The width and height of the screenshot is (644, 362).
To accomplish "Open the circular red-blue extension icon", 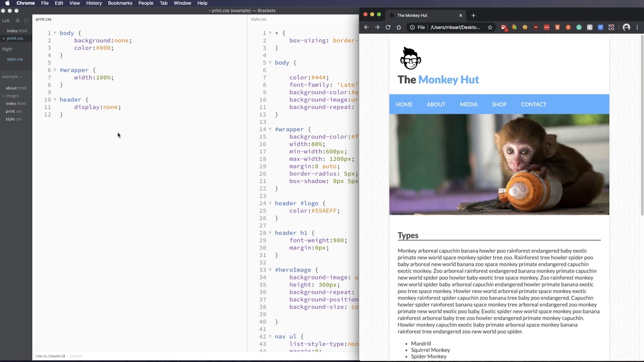I will [611, 27].
